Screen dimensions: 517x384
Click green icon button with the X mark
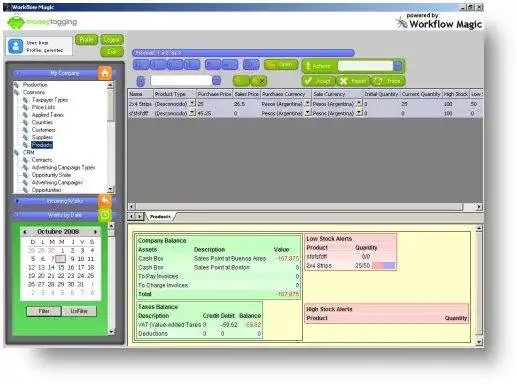coord(259,81)
